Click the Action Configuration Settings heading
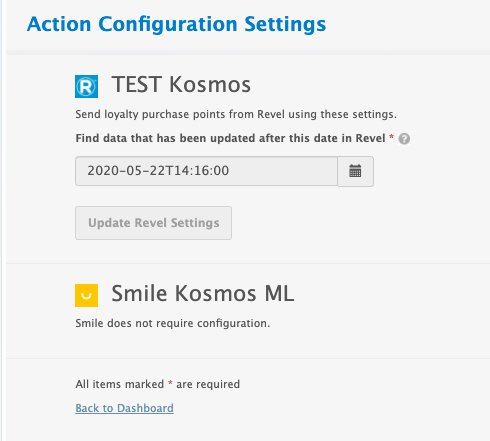Screen dimensions: 490x441 (x=176, y=24)
